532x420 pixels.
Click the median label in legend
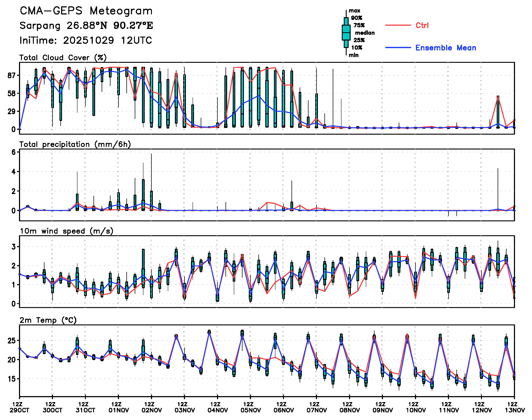pyautogui.click(x=365, y=33)
